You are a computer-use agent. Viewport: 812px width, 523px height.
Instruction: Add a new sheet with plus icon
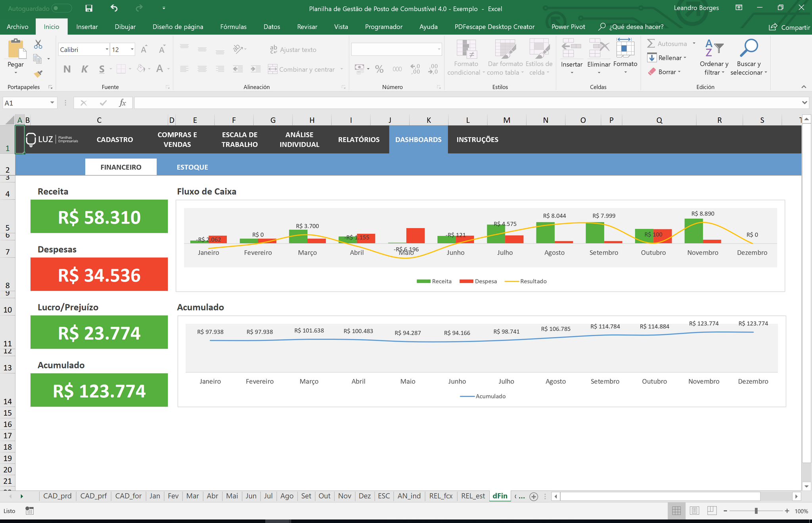534,496
